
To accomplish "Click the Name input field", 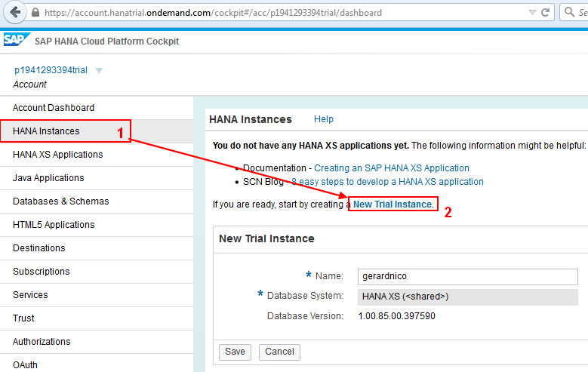I will pyautogui.click(x=468, y=277).
